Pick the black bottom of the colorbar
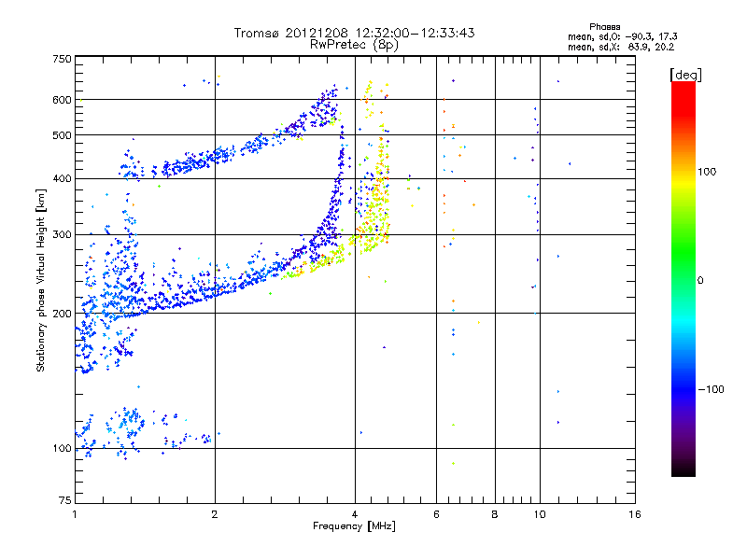747x560 pixels. [683, 471]
